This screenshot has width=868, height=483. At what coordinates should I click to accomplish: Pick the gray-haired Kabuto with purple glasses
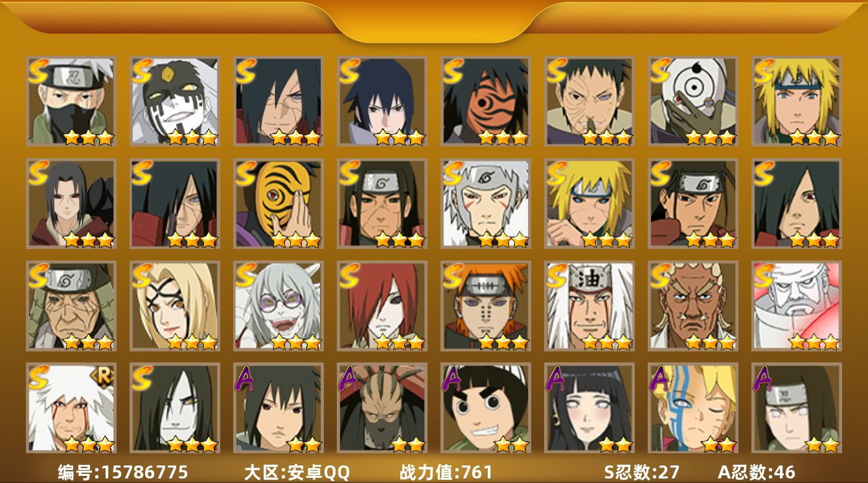pyautogui.click(x=279, y=305)
